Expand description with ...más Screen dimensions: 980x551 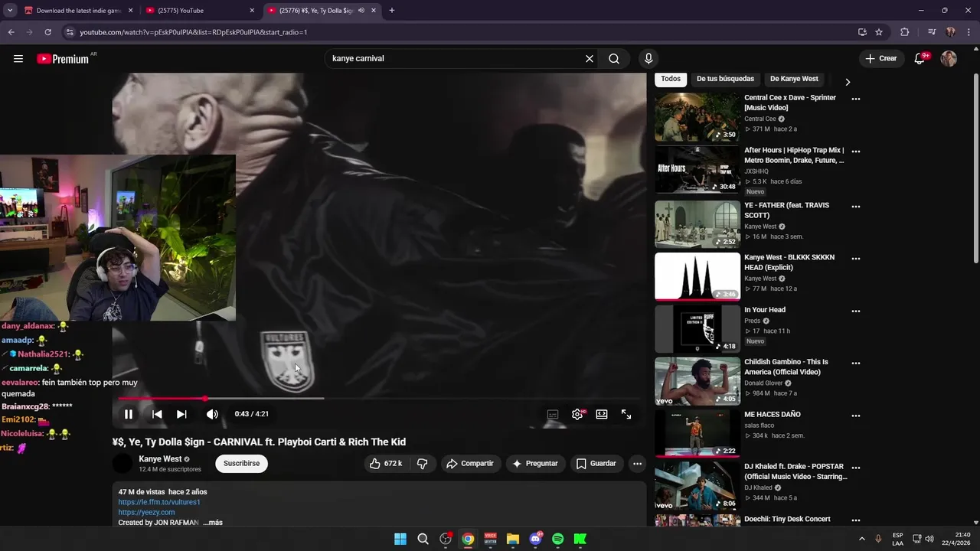(213, 522)
